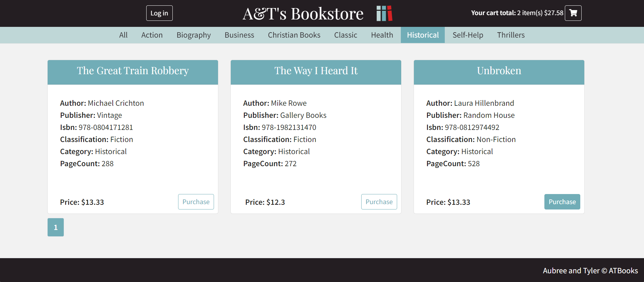This screenshot has height=282, width=644.
Task: Open the A&T's Bookstore home title
Action: 303,14
